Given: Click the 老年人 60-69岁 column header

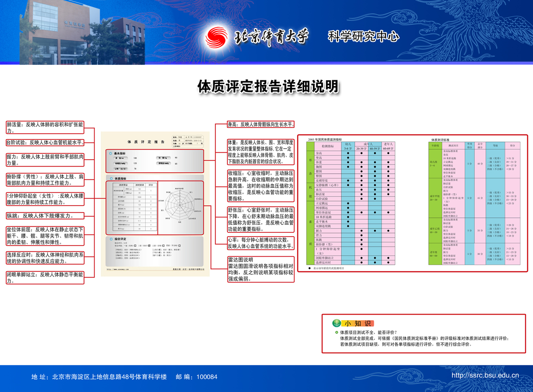Looking at the screenshot, I should pos(388,146).
